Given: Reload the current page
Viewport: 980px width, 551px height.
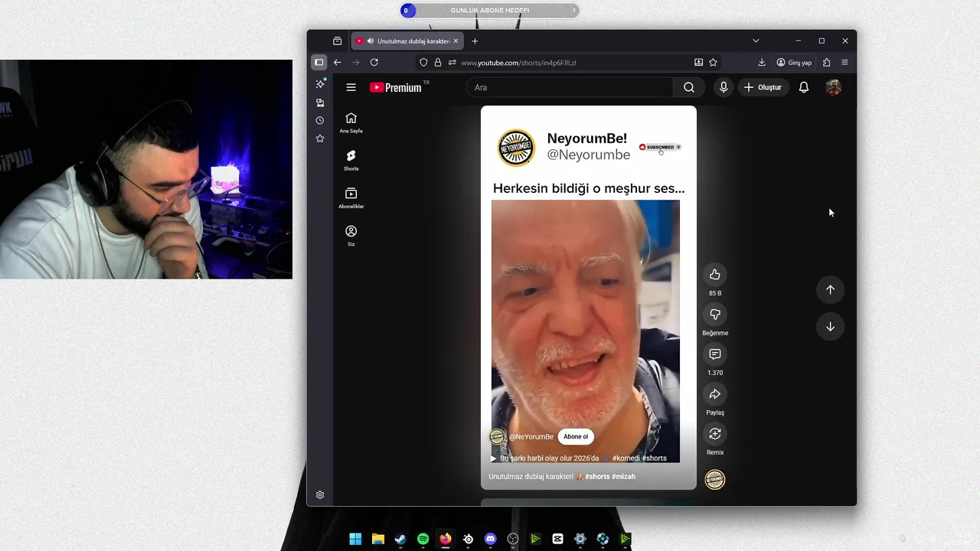Looking at the screenshot, I should click(374, 62).
